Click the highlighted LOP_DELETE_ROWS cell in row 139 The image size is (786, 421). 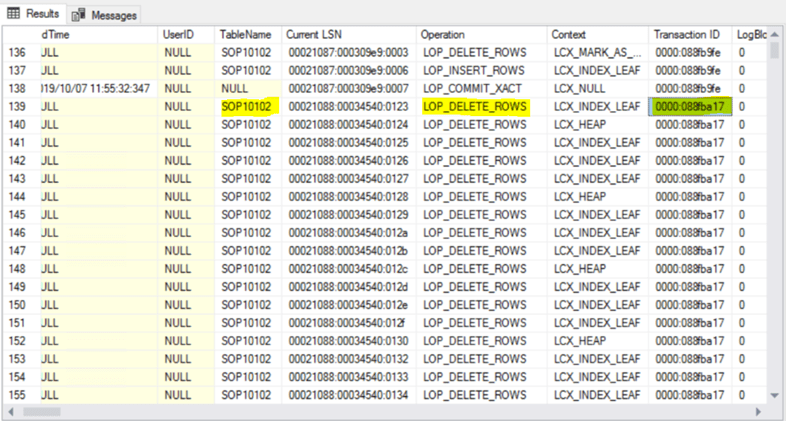click(476, 106)
